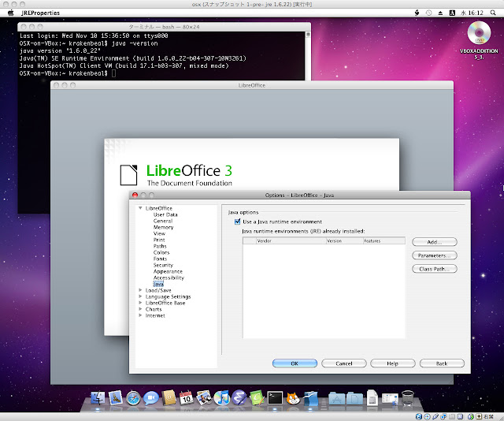This screenshot has width=504, height=421.
Task: Open the JREProperties application menu
Action: [x=40, y=13]
